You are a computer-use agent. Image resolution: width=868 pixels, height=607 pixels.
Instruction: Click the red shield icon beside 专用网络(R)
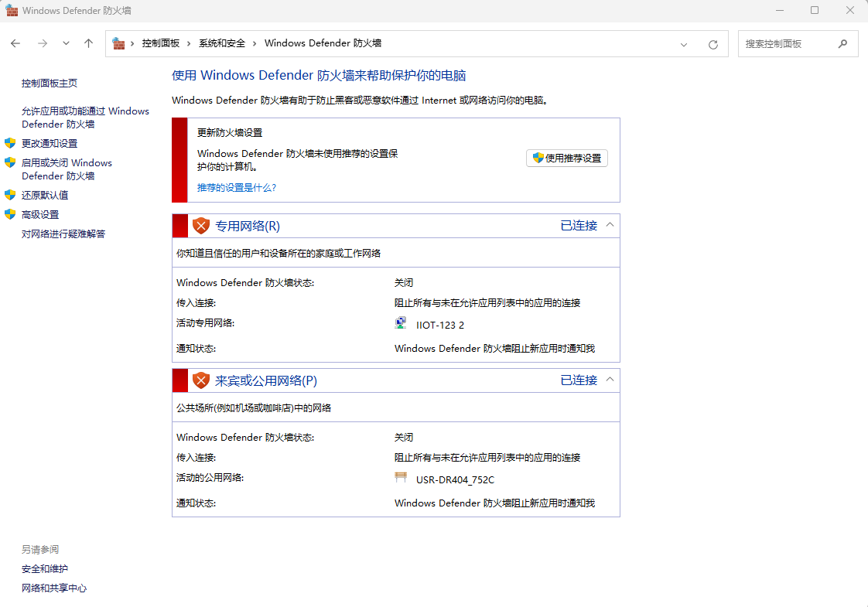(x=201, y=226)
